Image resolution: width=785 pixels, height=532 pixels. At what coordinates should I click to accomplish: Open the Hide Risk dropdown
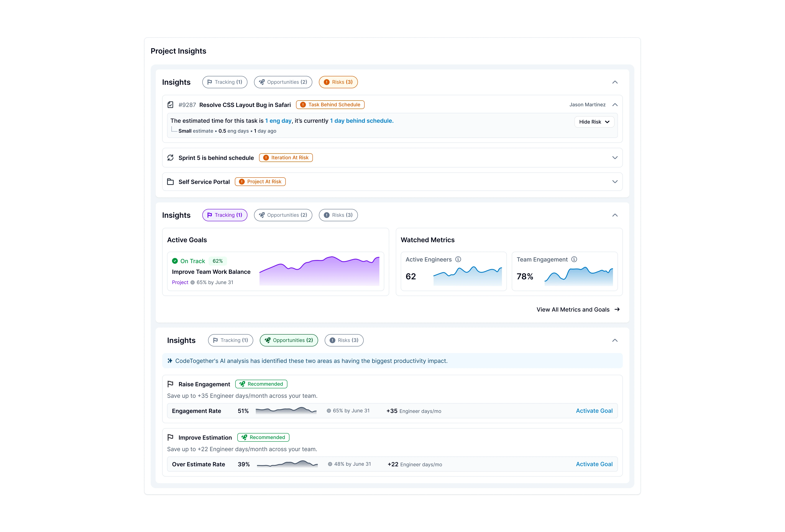(594, 122)
